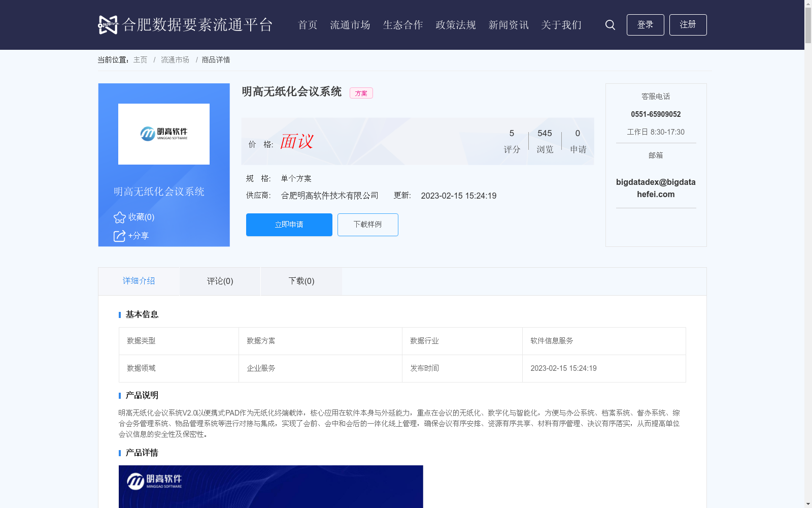The height and width of the screenshot is (508, 812).
Task: Click the 基本信息 section heading
Action: (142, 314)
